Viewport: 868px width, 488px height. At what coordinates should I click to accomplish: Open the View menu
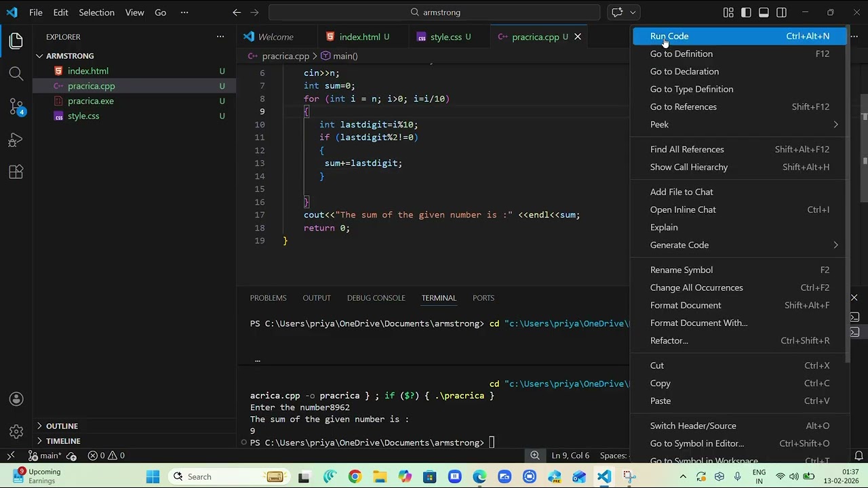(x=134, y=12)
